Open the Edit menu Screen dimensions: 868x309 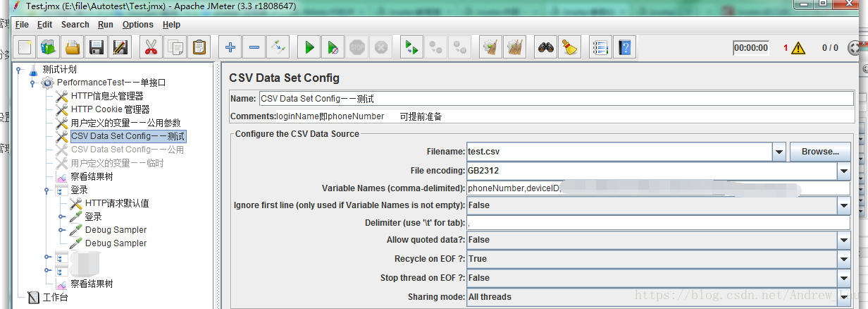click(45, 24)
